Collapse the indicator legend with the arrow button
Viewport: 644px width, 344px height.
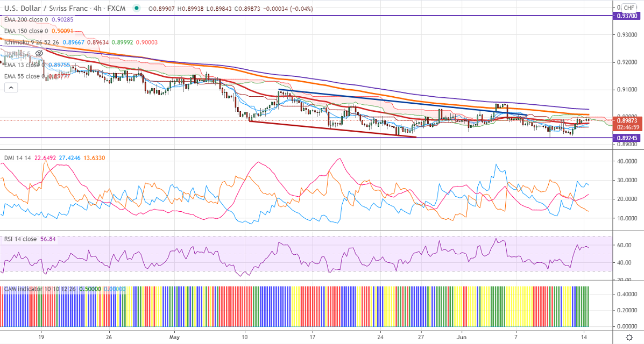[x=11, y=88]
